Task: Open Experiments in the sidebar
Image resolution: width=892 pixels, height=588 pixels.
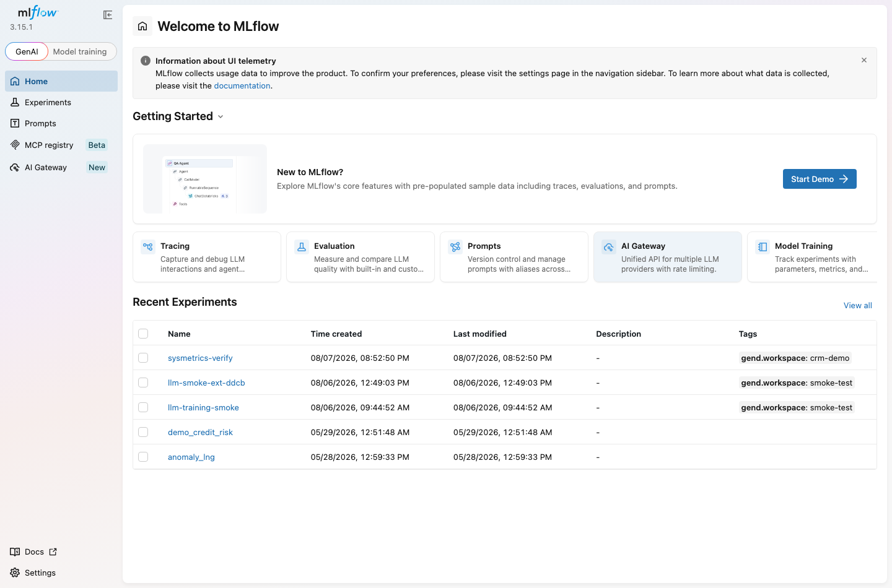Action: [61, 102]
